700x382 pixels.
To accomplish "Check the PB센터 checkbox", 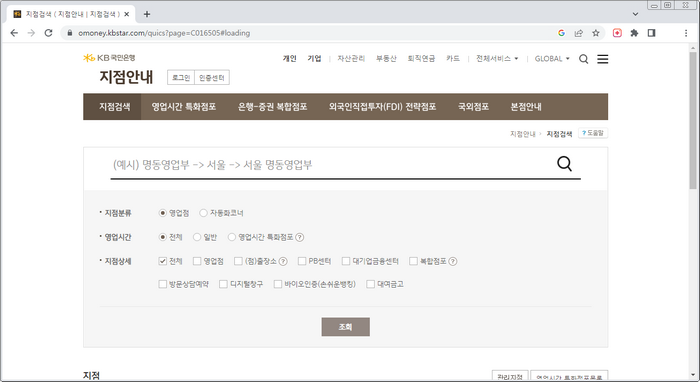I will (x=302, y=261).
